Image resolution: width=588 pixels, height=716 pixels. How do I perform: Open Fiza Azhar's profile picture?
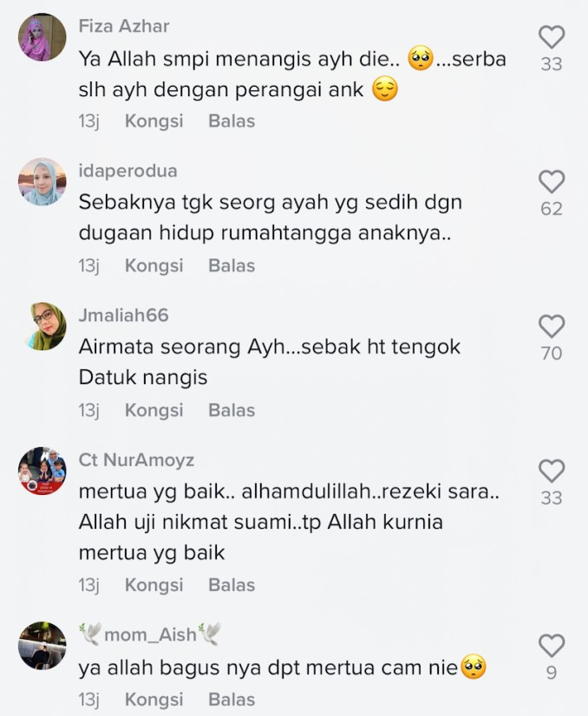tap(42, 37)
